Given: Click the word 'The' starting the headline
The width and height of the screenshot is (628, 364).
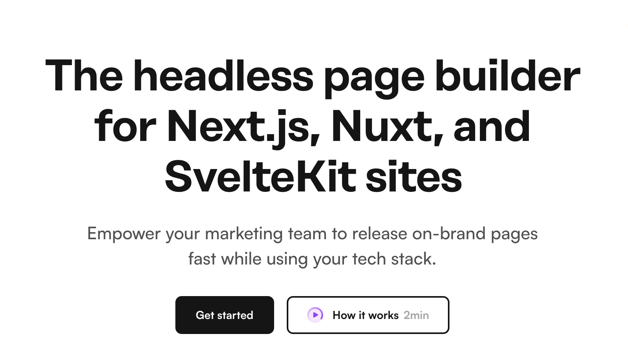Looking at the screenshot, I should pyautogui.click(x=84, y=76).
